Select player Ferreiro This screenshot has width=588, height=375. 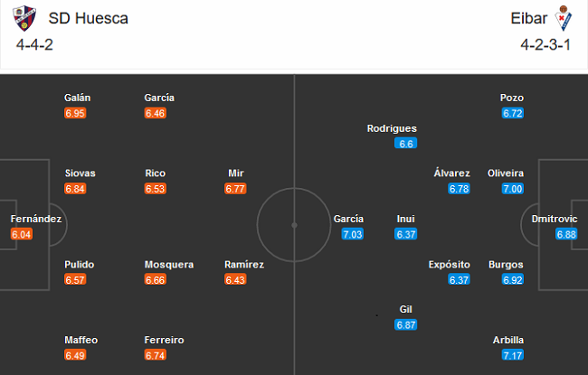click(164, 340)
